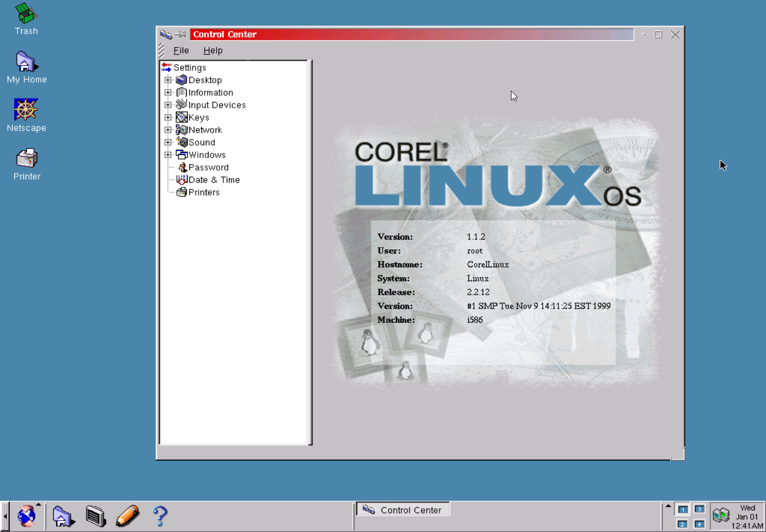Open the pencil text editor taskbar icon
The width and height of the screenshot is (766, 532).
128,516
